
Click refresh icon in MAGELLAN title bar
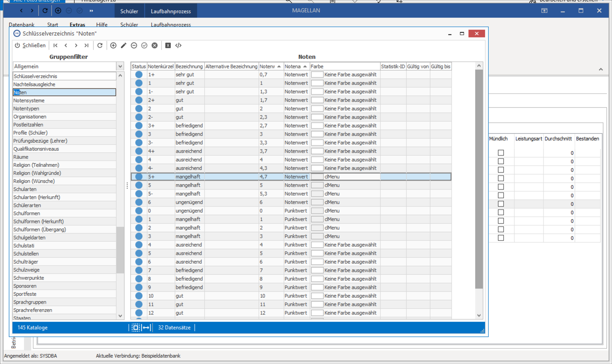coord(45,11)
